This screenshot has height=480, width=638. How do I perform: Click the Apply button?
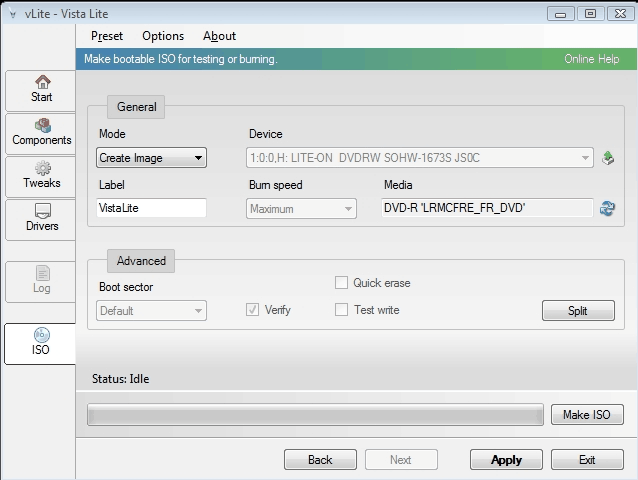click(x=506, y=460)
